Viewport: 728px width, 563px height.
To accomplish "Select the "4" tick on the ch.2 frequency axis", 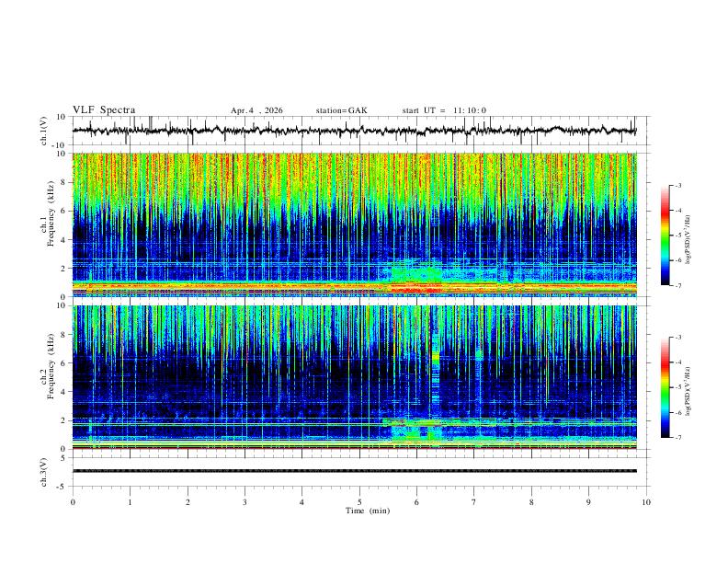I will click(64, 392).
